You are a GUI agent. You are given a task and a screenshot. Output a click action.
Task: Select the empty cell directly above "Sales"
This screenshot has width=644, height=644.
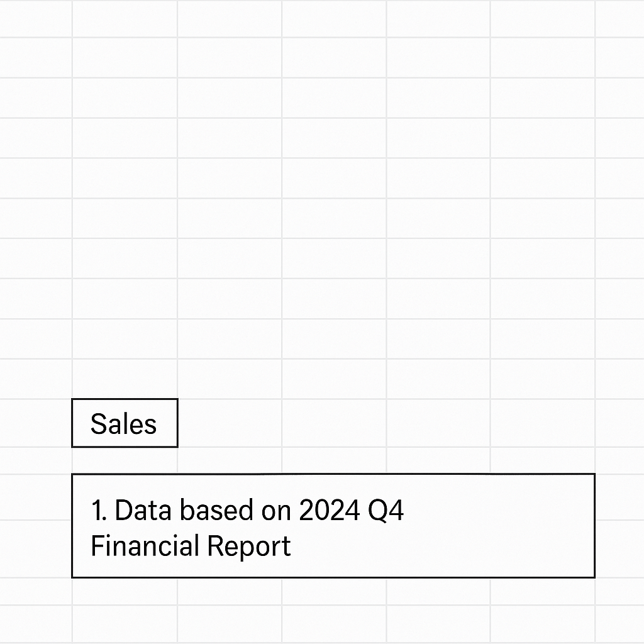tap(125, 379)
